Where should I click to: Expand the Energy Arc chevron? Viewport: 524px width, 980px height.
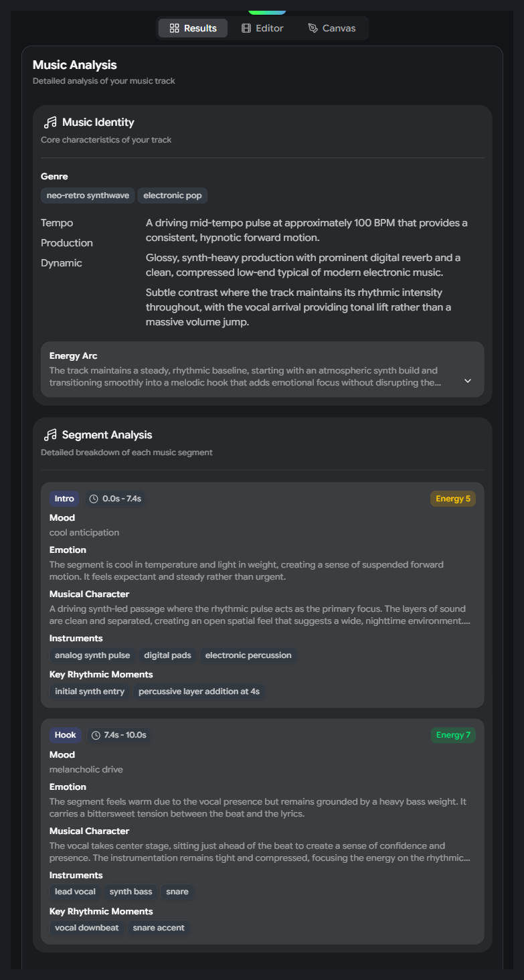click(468, 381)
